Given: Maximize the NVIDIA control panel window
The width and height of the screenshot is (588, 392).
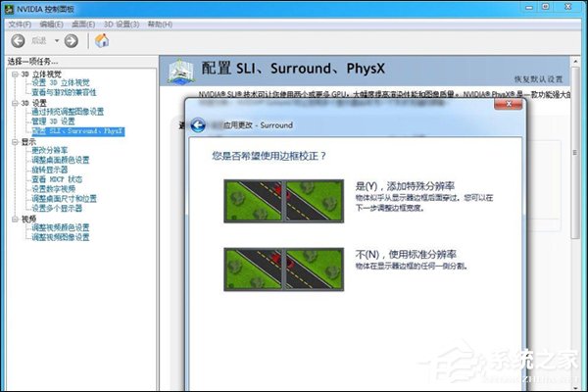Looking at the screenshot, I should click(x=546, y=7).
